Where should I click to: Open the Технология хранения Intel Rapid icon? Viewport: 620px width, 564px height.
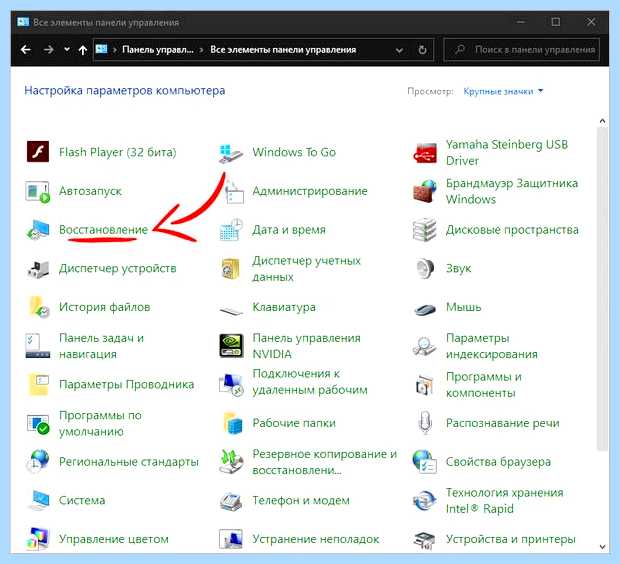(425, 501)
